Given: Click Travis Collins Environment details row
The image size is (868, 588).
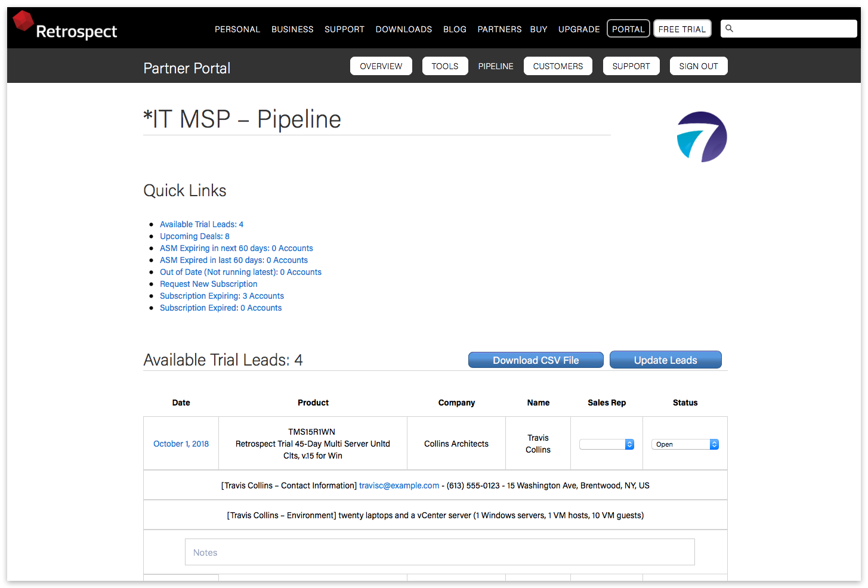Looking at the screenshot, I should [x=435, y=515].
